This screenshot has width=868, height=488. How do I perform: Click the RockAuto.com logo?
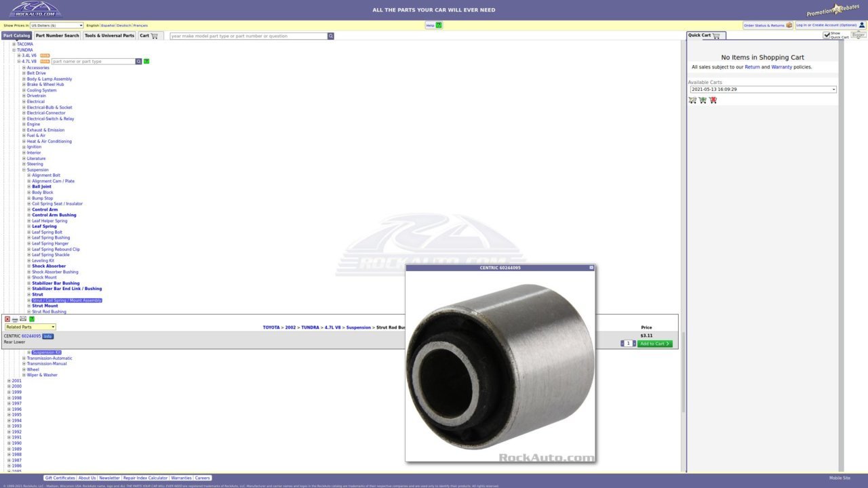(x=35, y=9)
